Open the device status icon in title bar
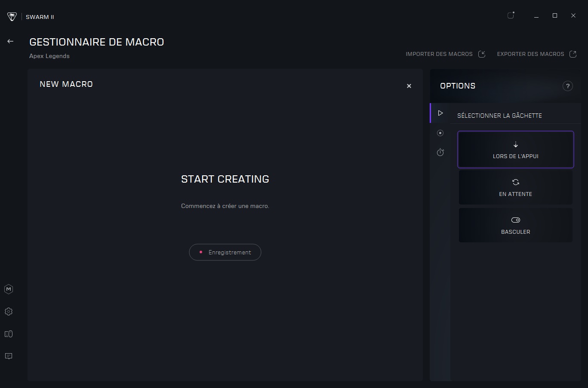The height and width of the screenshot is (388, 588). 511,15
